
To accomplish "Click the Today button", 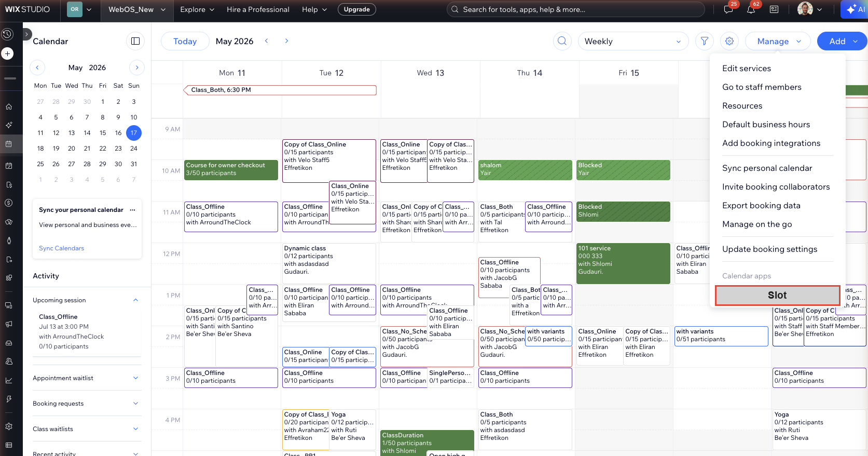I will [x=185, y=41].
